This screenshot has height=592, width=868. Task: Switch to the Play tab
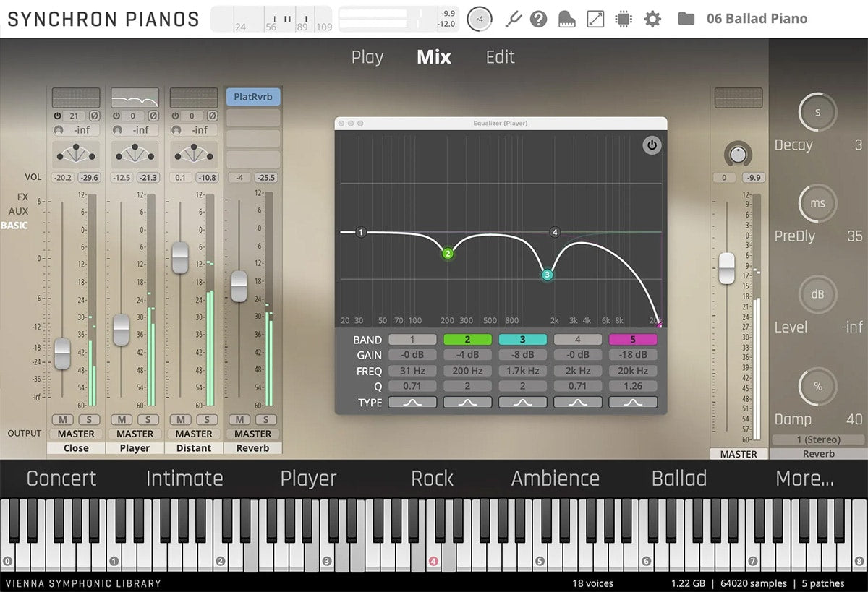(x=367, y=57)
